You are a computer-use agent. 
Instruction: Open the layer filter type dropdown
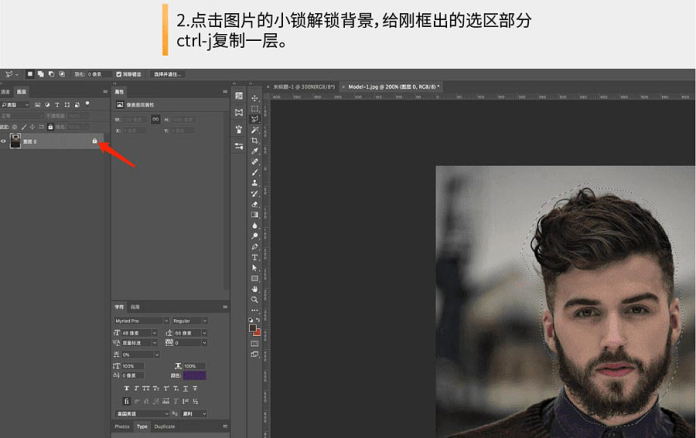pos(14,104)
